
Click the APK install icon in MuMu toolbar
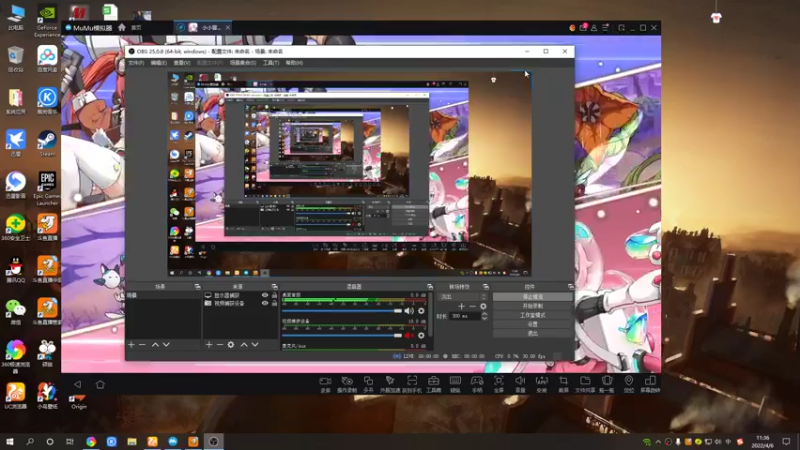tap(541, 381)
